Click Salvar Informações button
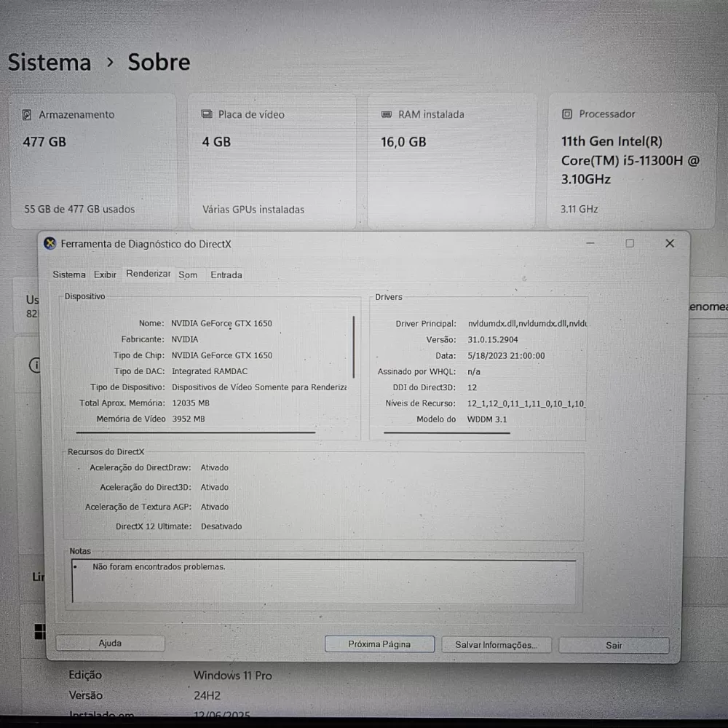 coord(496,645)
